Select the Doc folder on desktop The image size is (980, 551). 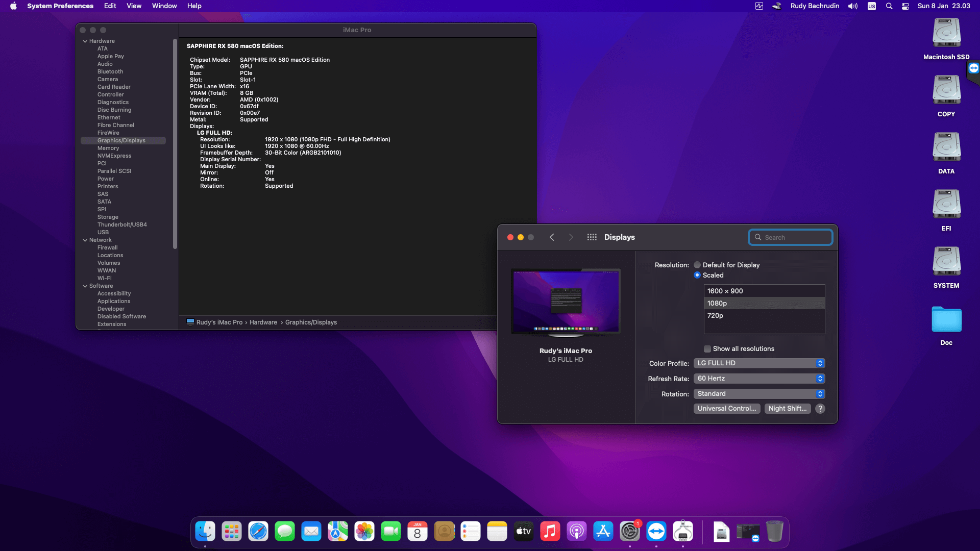(946, 325)
